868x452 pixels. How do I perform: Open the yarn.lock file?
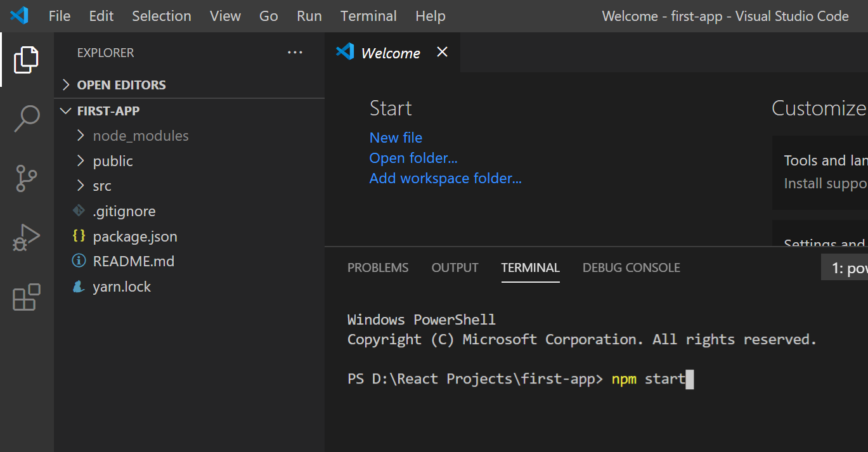(122, 287)
